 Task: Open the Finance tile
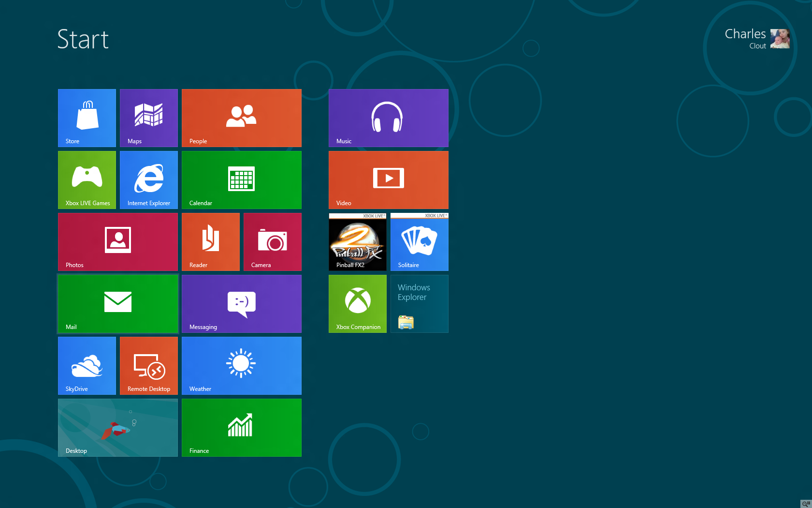click(x=242, y=428)
